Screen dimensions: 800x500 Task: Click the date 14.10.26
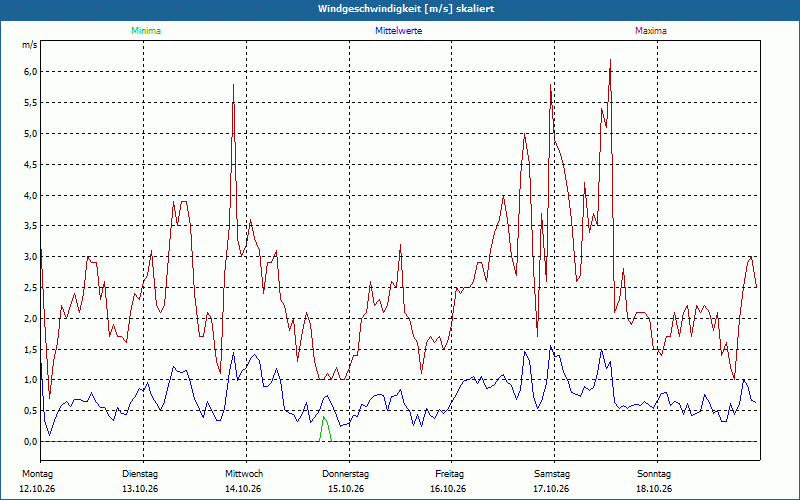coord(243,489)
